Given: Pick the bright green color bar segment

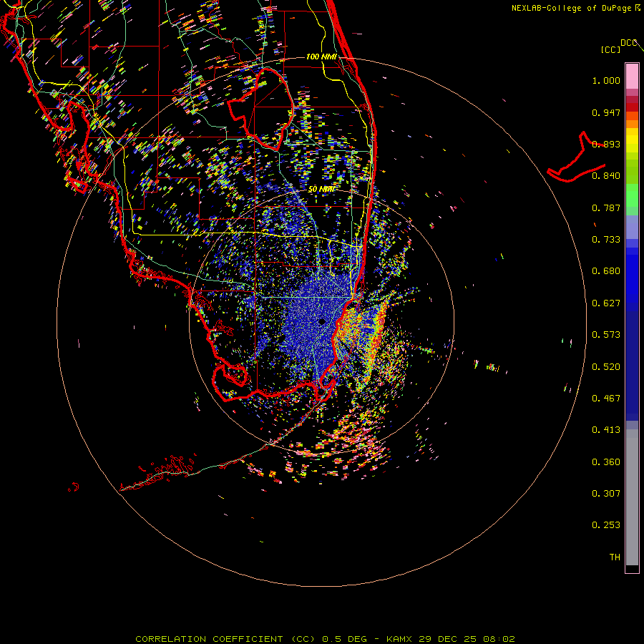Looking at the screenshot, I should click(x=632, y=195).
